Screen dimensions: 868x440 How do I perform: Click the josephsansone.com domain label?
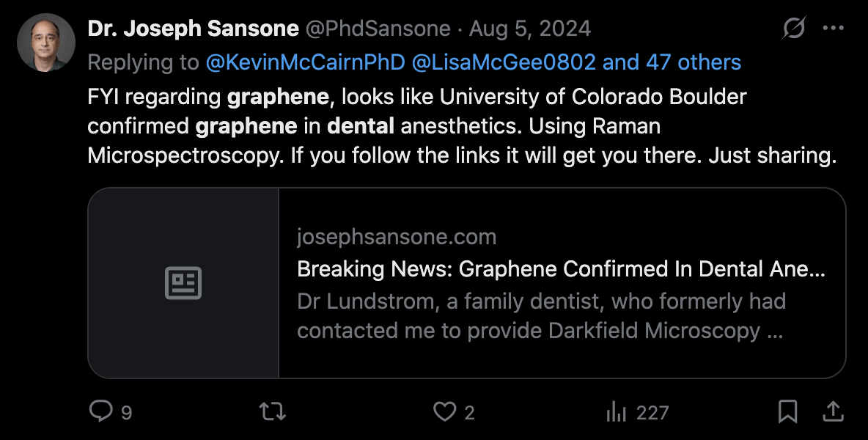pos(397,237)
